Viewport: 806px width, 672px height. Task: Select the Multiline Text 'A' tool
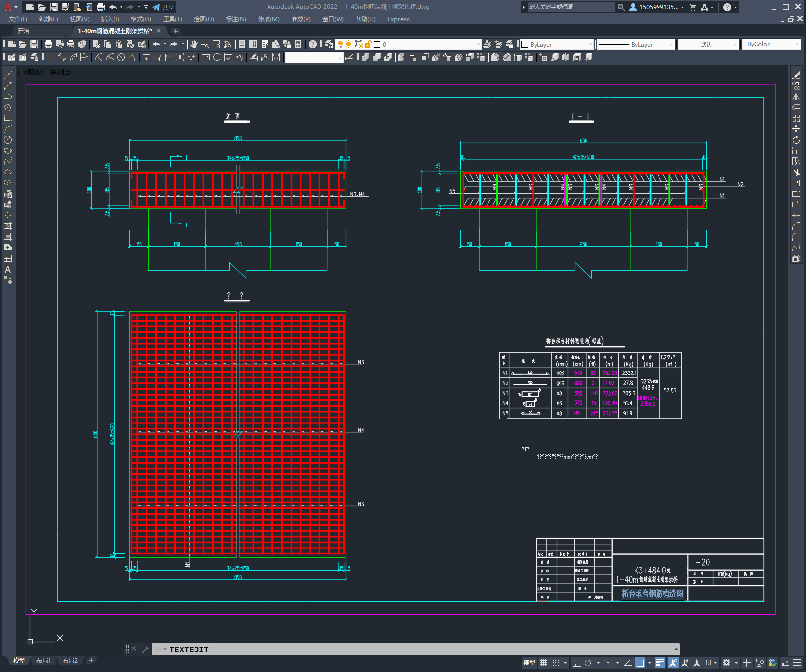coord(8,269)
